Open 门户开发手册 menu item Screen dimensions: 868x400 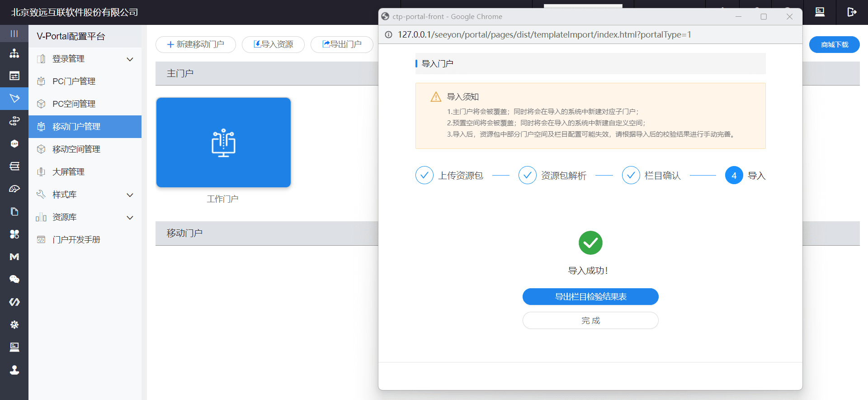pos(85,240)
